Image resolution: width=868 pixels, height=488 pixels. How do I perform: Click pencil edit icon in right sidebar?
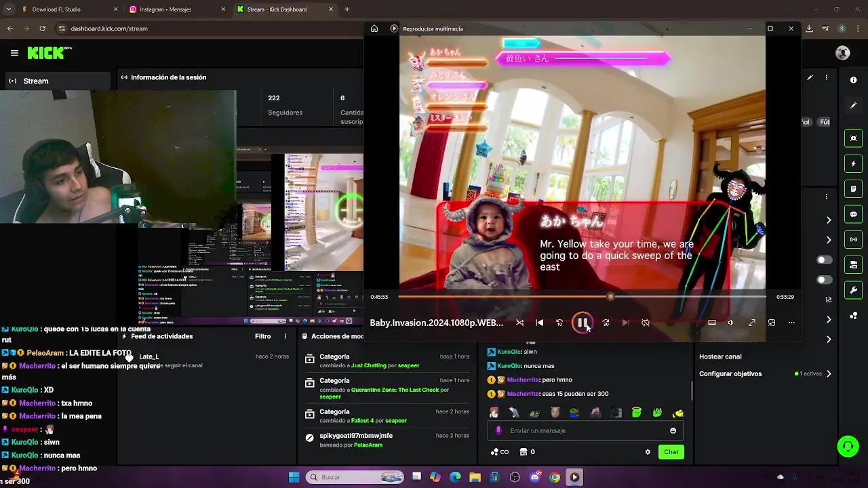(x=853, y=106)
